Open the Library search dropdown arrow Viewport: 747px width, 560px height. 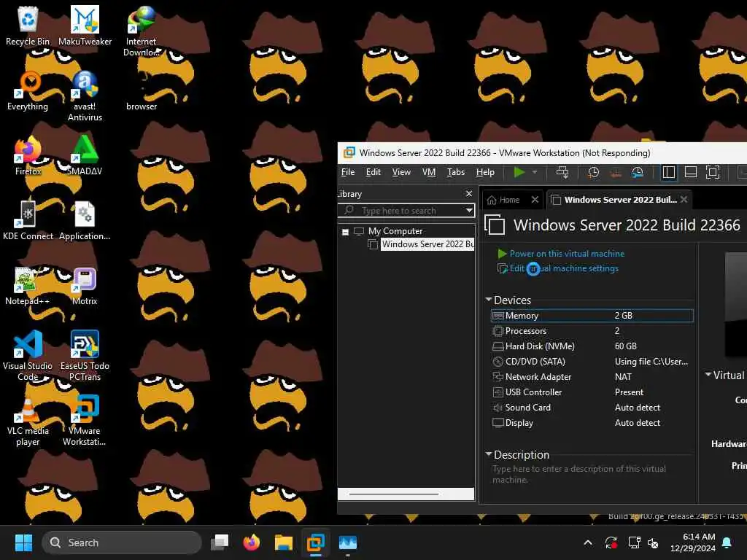tap(469, 211)
